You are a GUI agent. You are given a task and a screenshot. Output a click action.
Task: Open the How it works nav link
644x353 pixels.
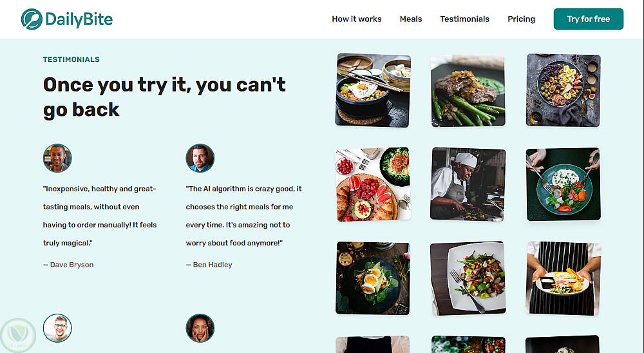[357, 19]
